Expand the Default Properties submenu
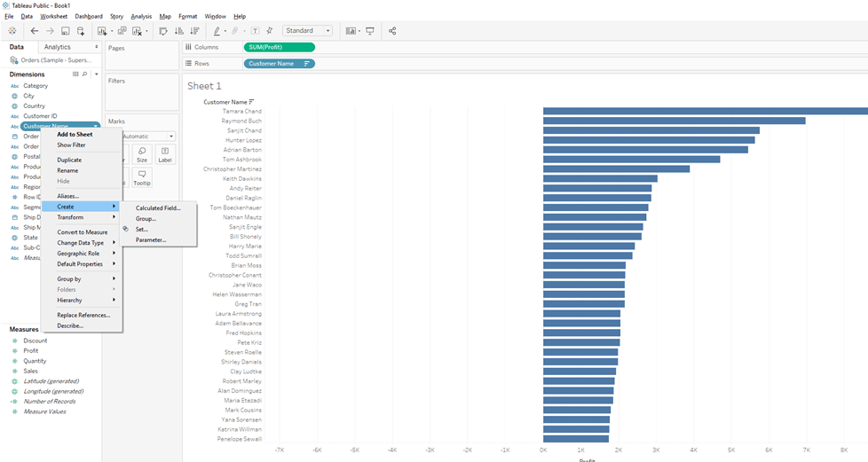 (x=82, y=264)
